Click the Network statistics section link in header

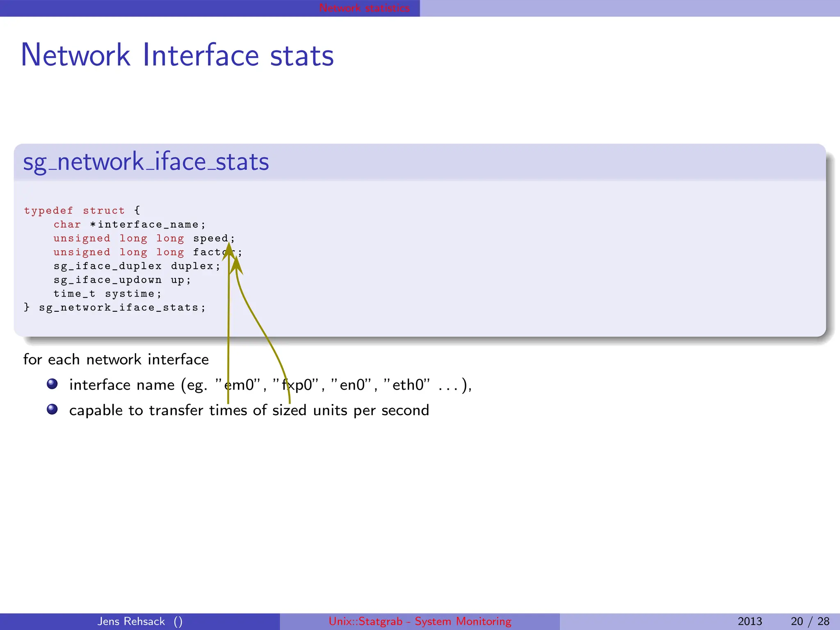click(364, 8)
